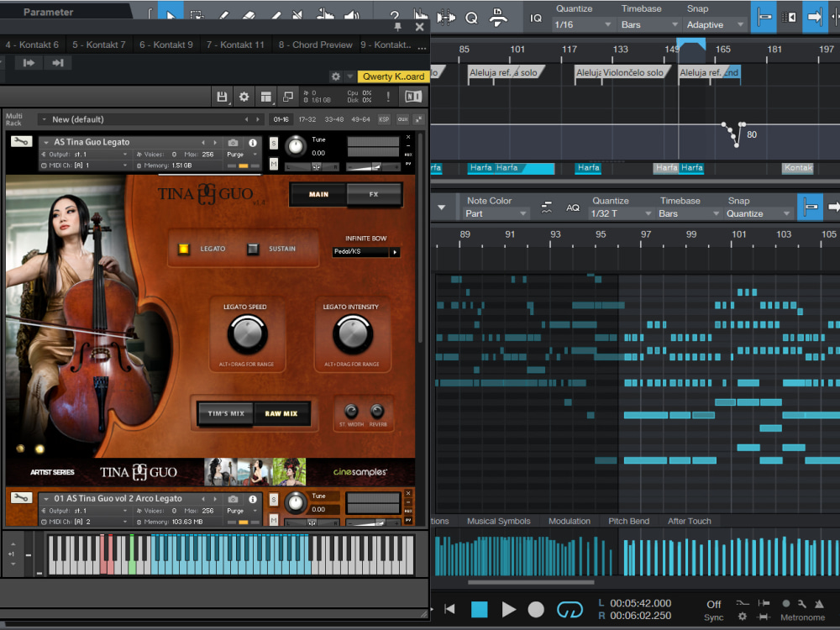Image resolution: width=840 pixels, height=630 pixels.
Task: Click the skip-to-end preset arrow button
Action: point(58,63)
